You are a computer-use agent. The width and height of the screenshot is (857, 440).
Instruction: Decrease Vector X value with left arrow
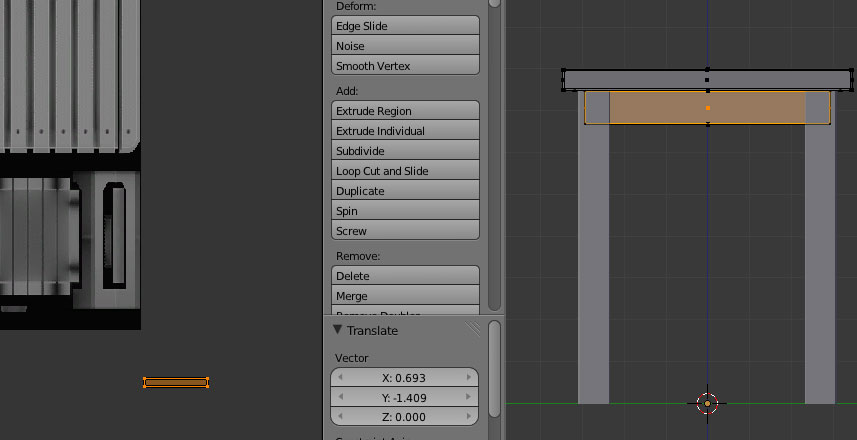[x=341, y=378]
